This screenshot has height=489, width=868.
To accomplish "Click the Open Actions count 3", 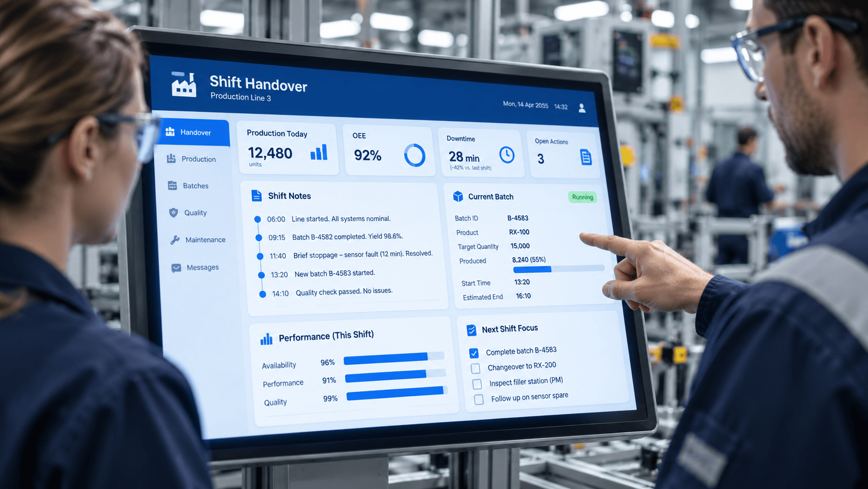I will tap(540, 159).
